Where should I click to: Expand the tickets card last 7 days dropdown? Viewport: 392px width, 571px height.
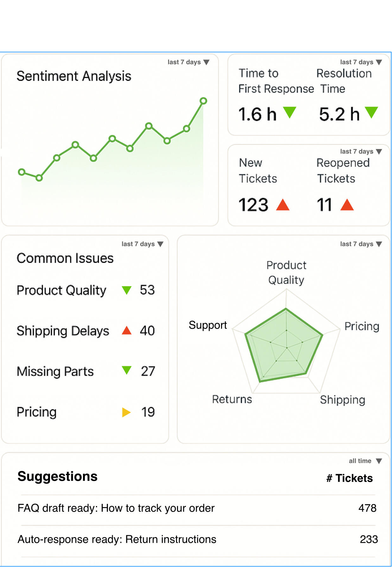point(361,152)
